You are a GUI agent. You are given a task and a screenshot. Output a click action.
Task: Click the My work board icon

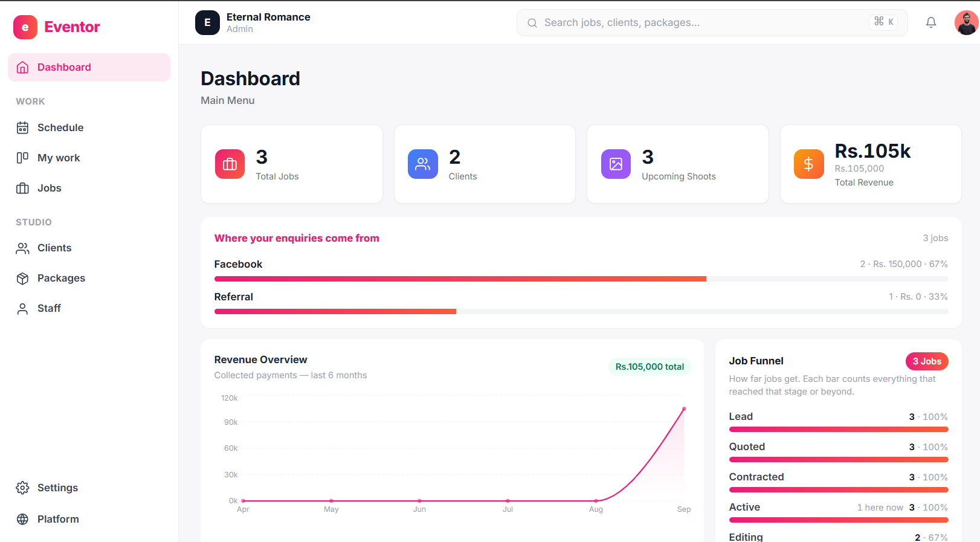click(22, 158)
